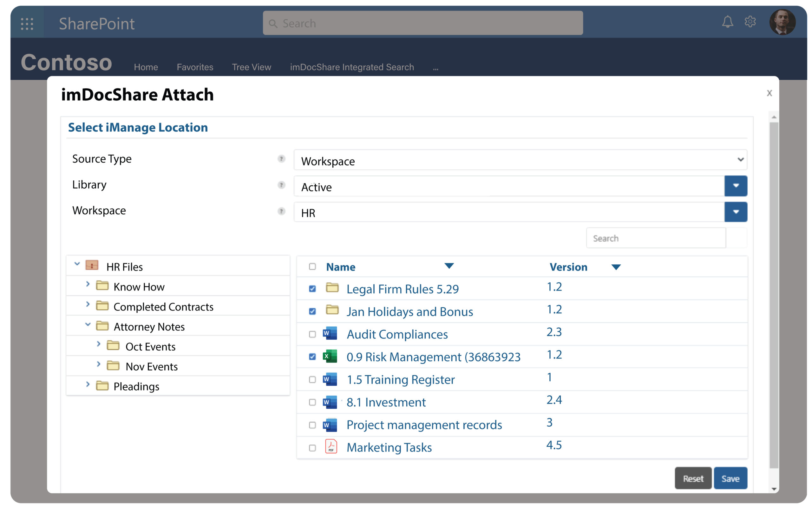
Task: Click the Source Type help icon
Action: [x=282, y=158]
